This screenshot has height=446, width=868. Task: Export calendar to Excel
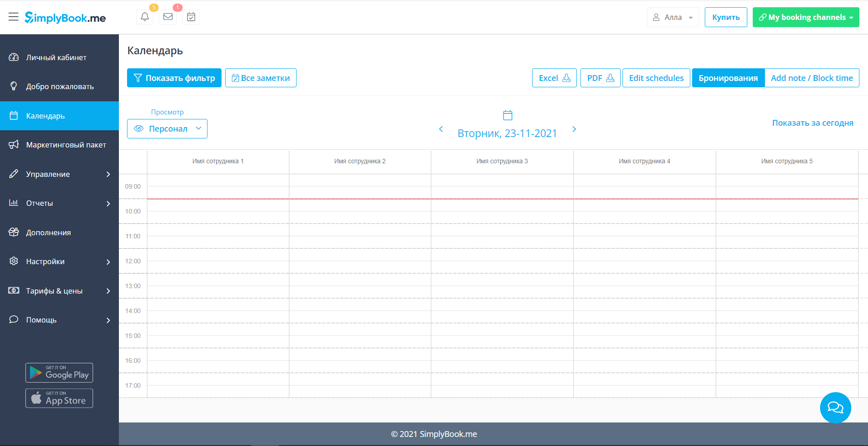(x=554, y=78)
